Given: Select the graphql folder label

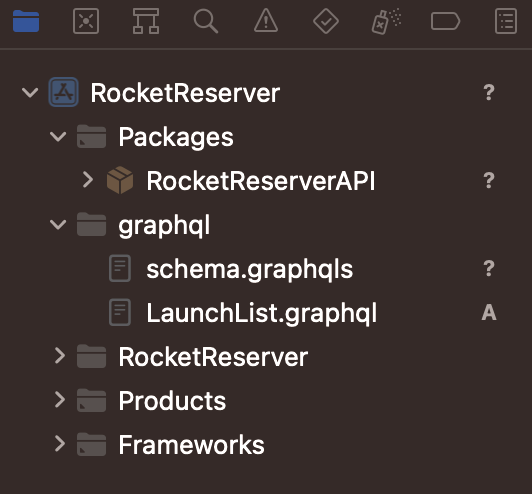Looking at the screenshot, I should [165, 226].
